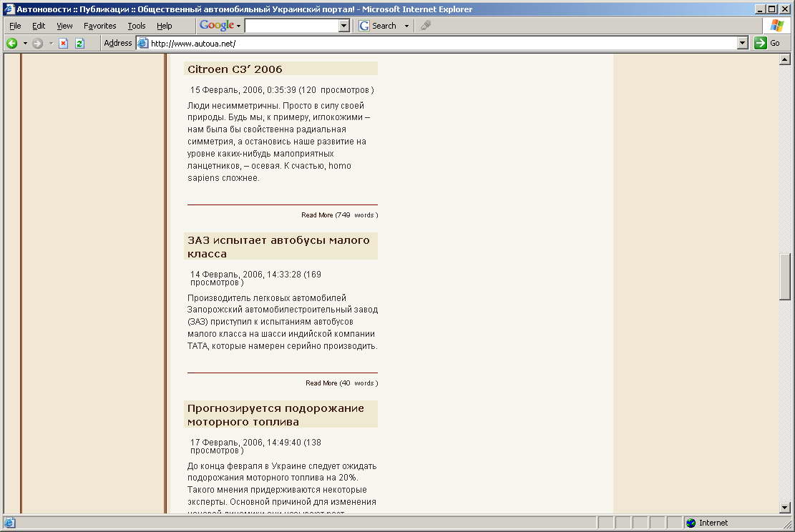Refresh the page with the green Refresh icon
795x532 pixels.
click(x=79, y=43)
